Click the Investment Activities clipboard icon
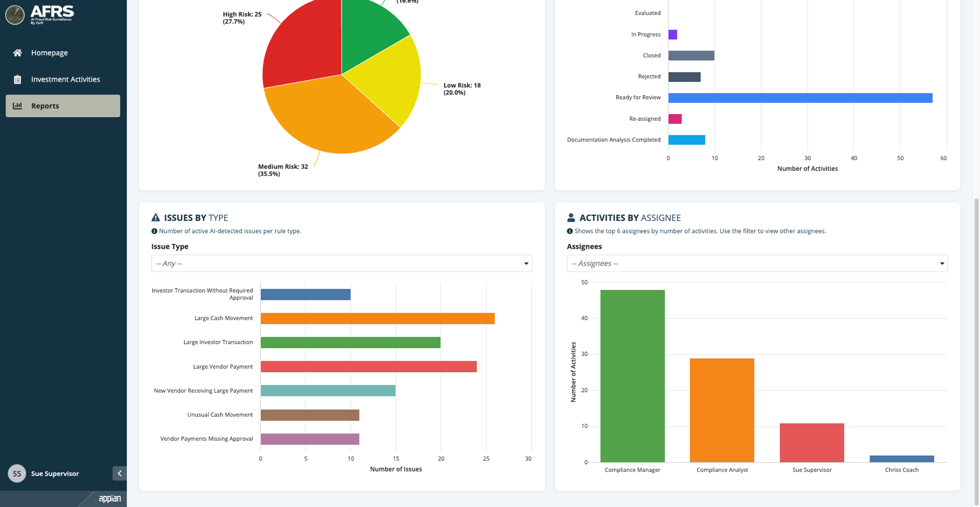 [17, 79]
